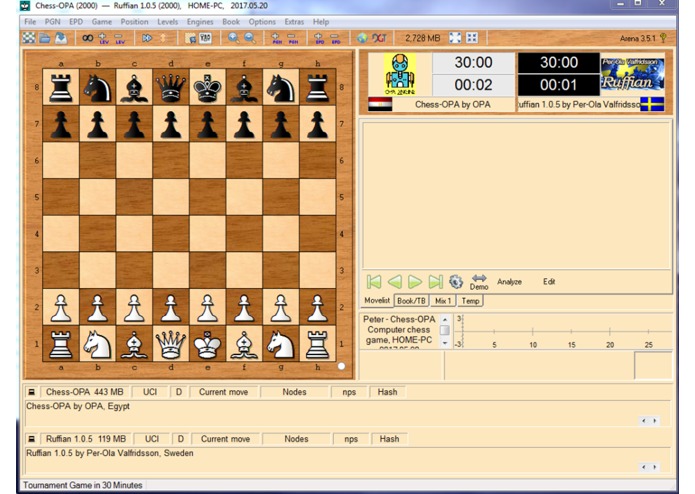Click the plus PGN toolbar icon

click(x=276, y=39)
